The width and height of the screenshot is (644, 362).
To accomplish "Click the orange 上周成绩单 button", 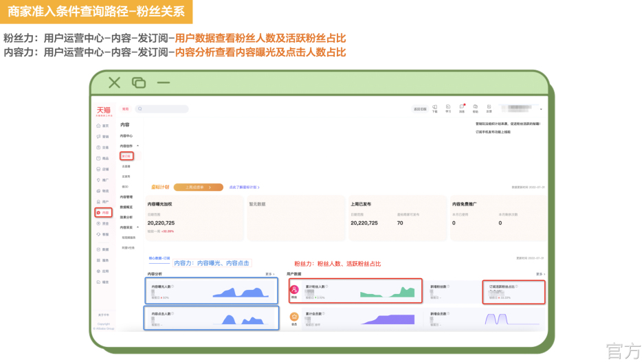I will coord(198,187).
